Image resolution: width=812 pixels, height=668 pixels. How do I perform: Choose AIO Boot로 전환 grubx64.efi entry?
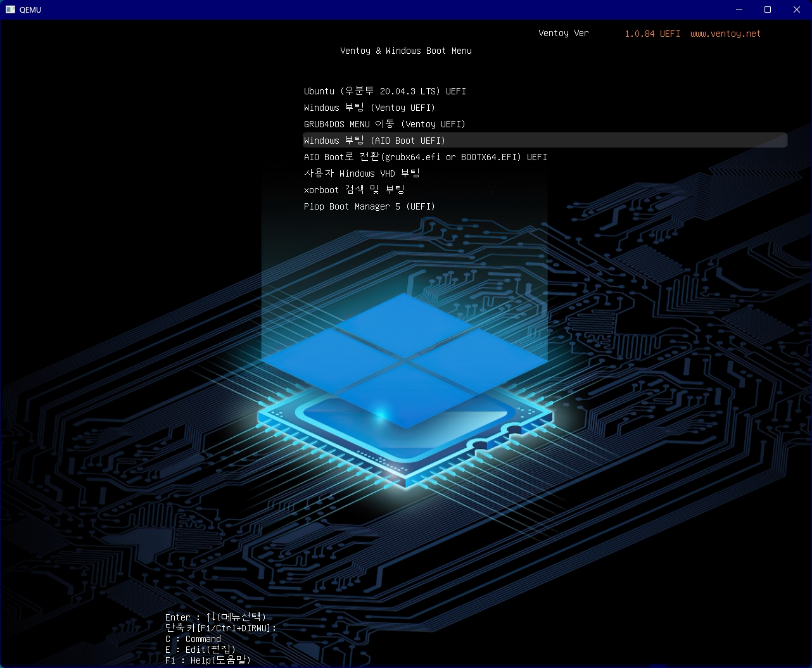tap(426, 157)
